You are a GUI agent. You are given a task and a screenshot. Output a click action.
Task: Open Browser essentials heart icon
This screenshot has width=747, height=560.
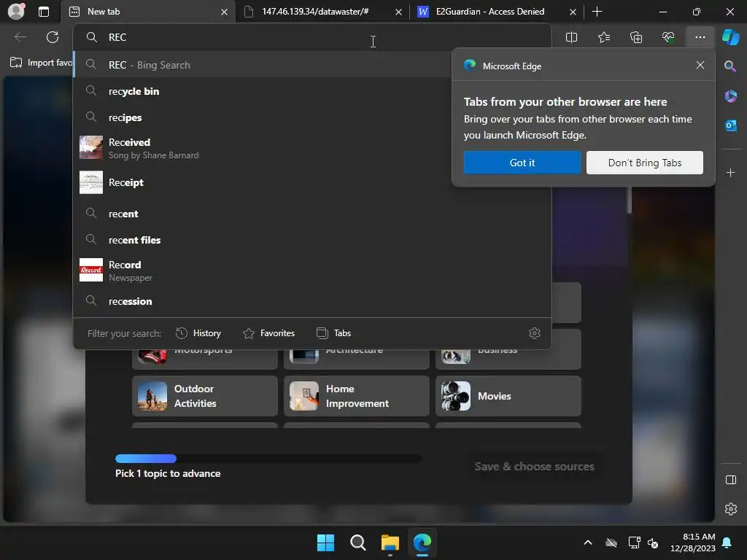coord(668,37)
